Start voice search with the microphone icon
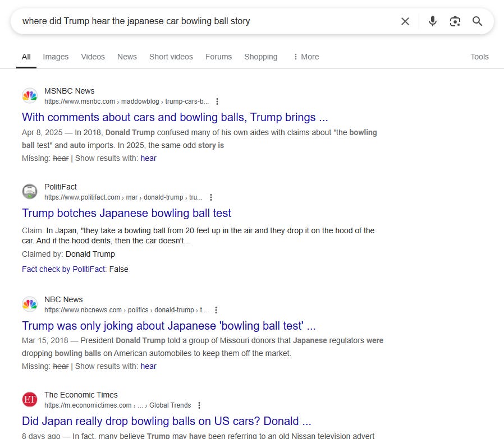Screen dimensions: 504x439 433,21
